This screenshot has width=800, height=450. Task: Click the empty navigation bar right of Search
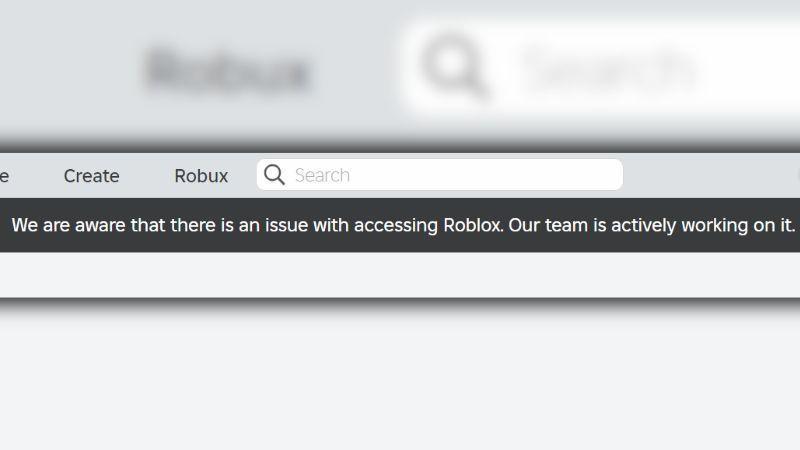click(x=709, y=175)
